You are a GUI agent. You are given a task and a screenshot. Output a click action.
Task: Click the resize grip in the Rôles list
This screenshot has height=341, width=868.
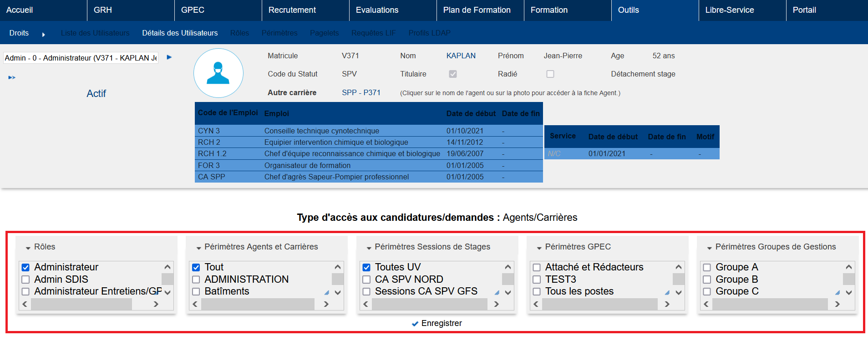(157, 293)
